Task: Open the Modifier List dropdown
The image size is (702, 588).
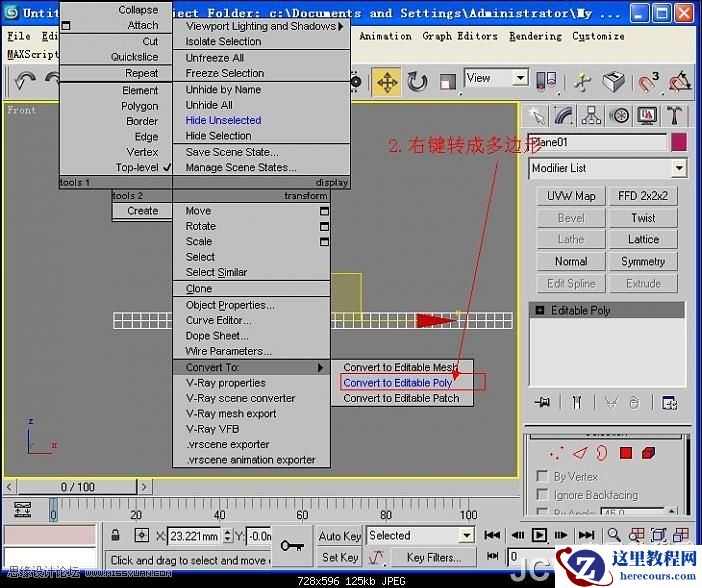Action: point(608,168)
